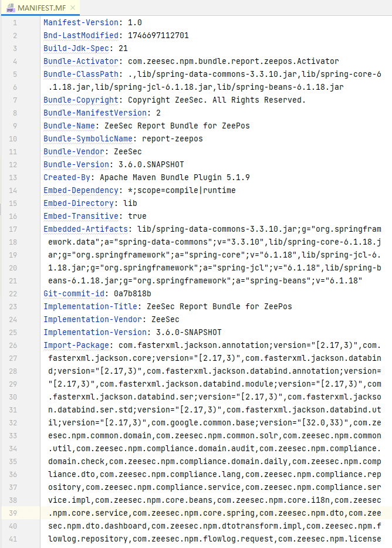392x548 pixels.
Task: Close the MANIFEST.MF editor tab
Action: point(73,8)
